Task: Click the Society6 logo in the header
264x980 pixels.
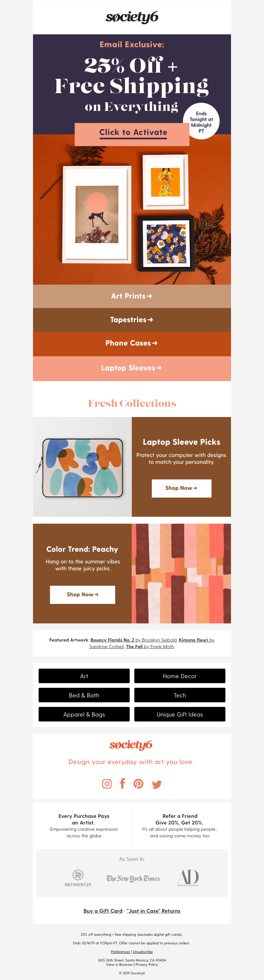Action: [x=132, y=17]
